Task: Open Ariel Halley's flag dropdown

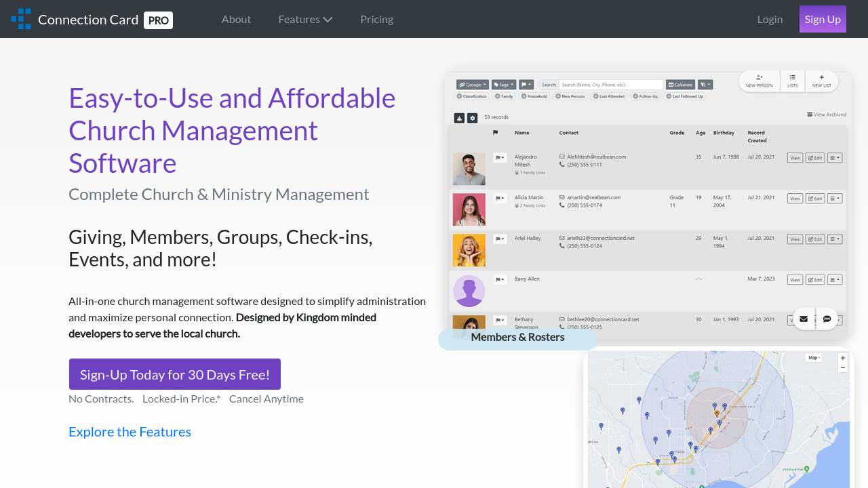Action: pyautogui.click(x=500, y=239)
